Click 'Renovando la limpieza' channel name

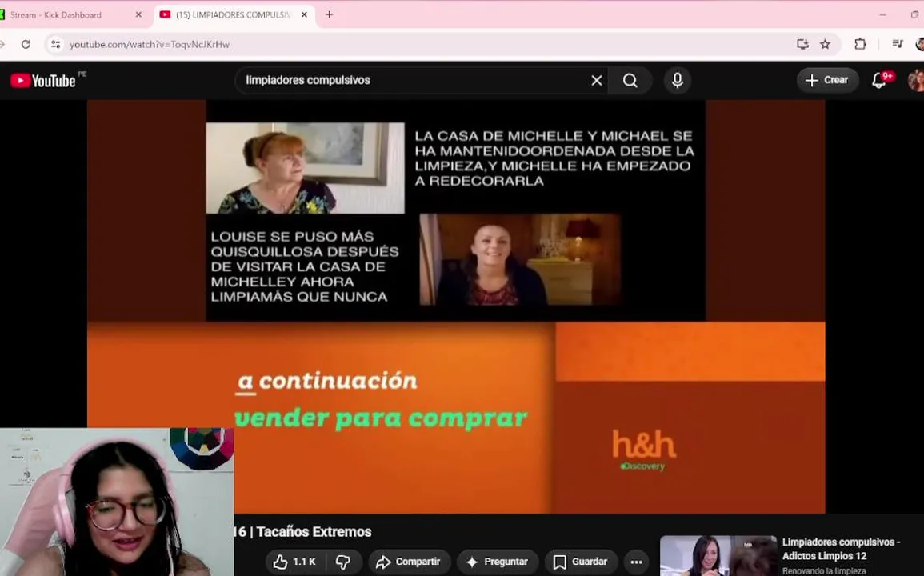click(824, 570)
